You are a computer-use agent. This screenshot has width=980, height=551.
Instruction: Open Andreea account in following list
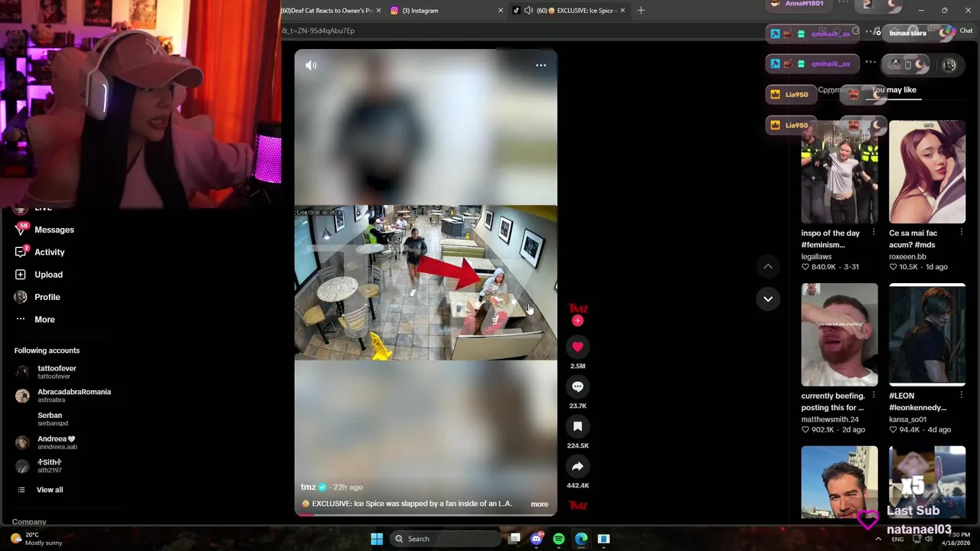[46, 442]
